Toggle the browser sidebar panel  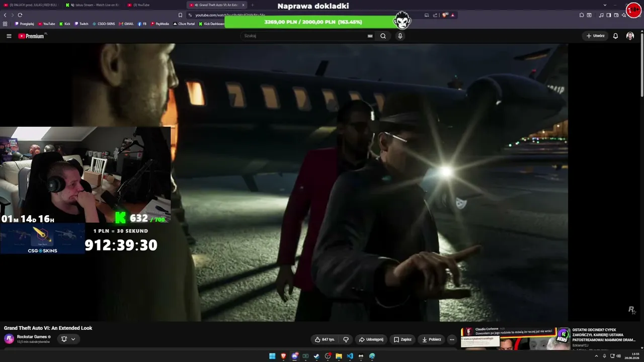pyautogui.click(x=609, y=15)
